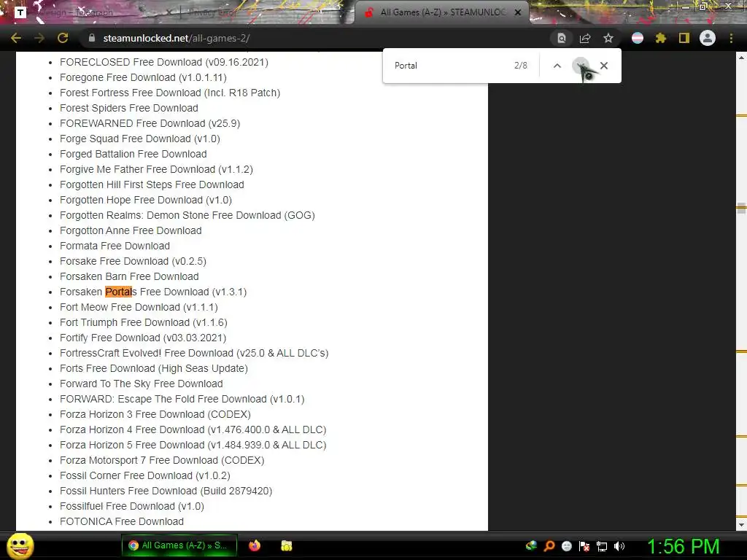Open Forge Squad Free Download link
This screenshot has height=560, width=747.
point(140,139)
